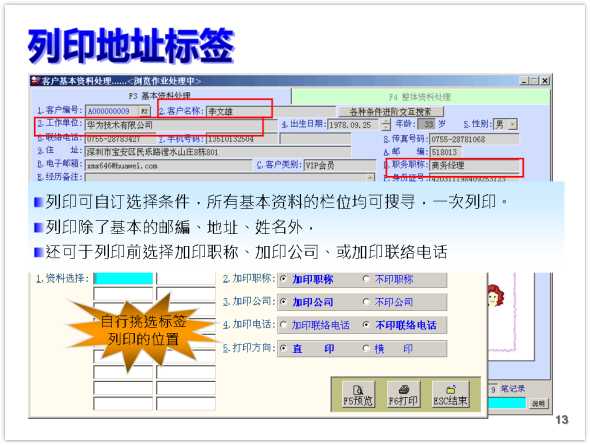Viewport: 590px width, 445px height.
Task: Switch to the F3 基本资料处理 tab
Action: click(160, 96)
